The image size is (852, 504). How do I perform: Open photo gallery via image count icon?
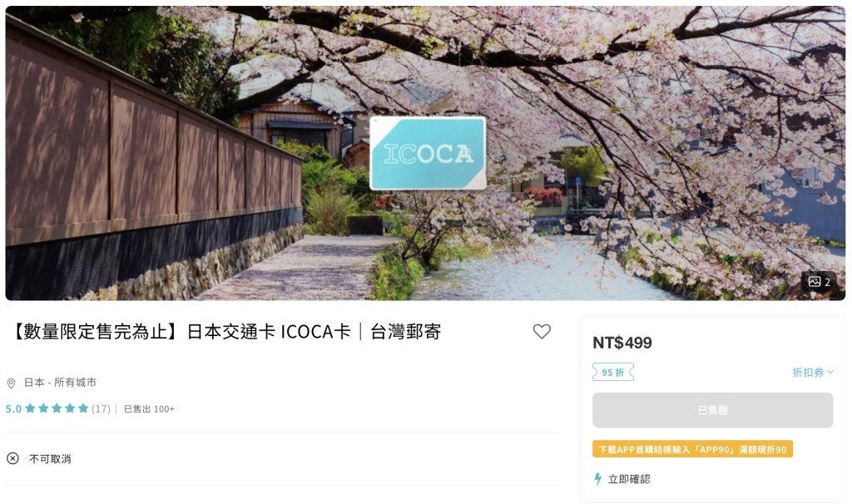tap(819, 282)
